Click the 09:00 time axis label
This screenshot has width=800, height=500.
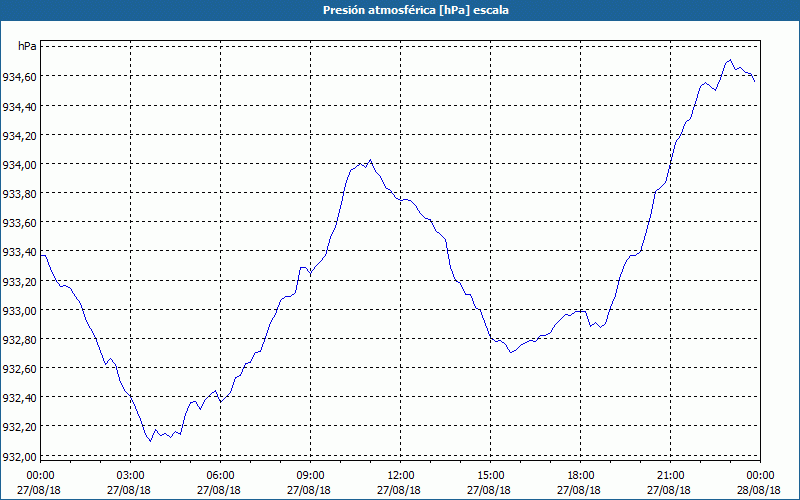coord(311,475)
